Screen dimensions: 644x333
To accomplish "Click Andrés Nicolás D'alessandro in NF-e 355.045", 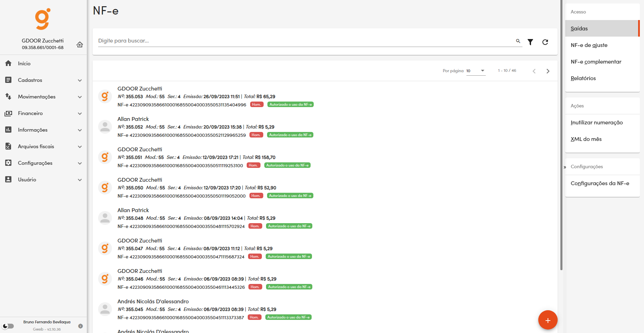I will point(153,301).
